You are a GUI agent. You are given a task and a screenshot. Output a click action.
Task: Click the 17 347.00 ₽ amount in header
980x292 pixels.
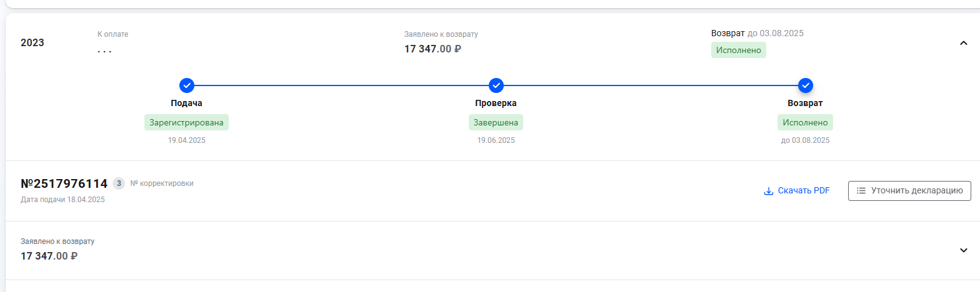click(x=432, y=49)
